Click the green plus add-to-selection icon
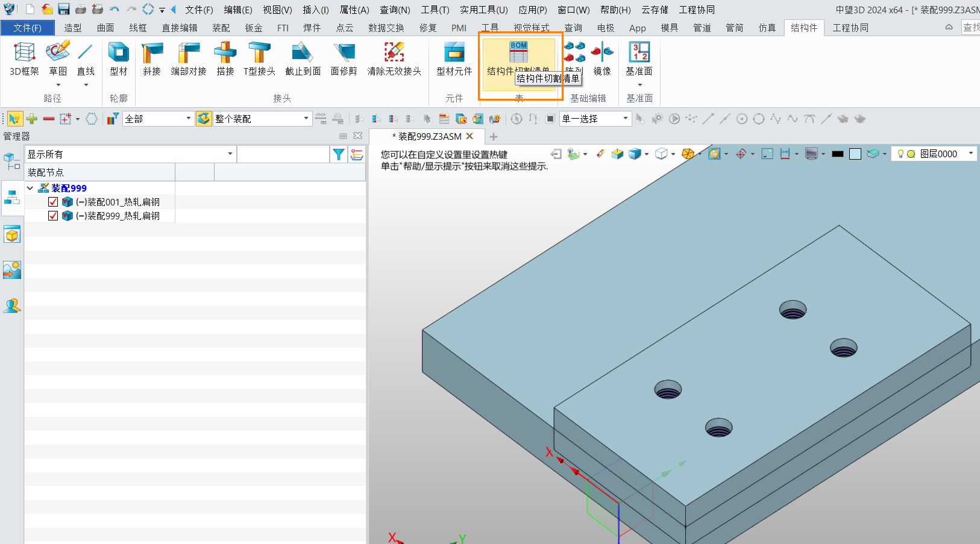 (32, 119)
